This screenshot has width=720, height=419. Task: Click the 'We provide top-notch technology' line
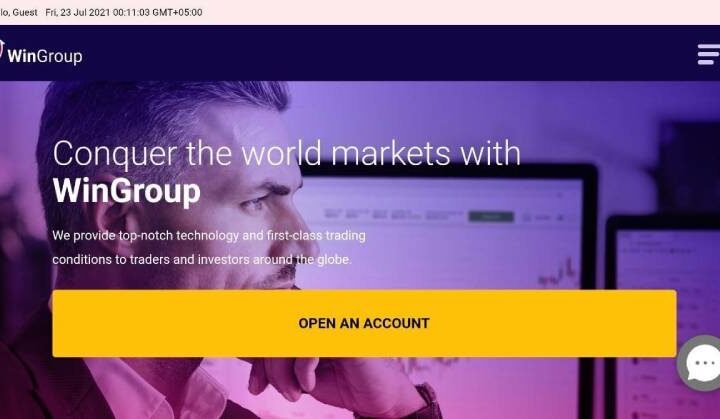[x=209, y=236]
